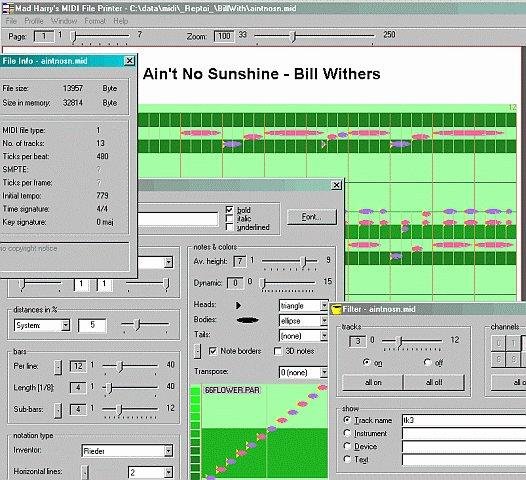Click the Length [1/8] slider handle
This screenshot has height=480, width=526.
tap(109, 388)
